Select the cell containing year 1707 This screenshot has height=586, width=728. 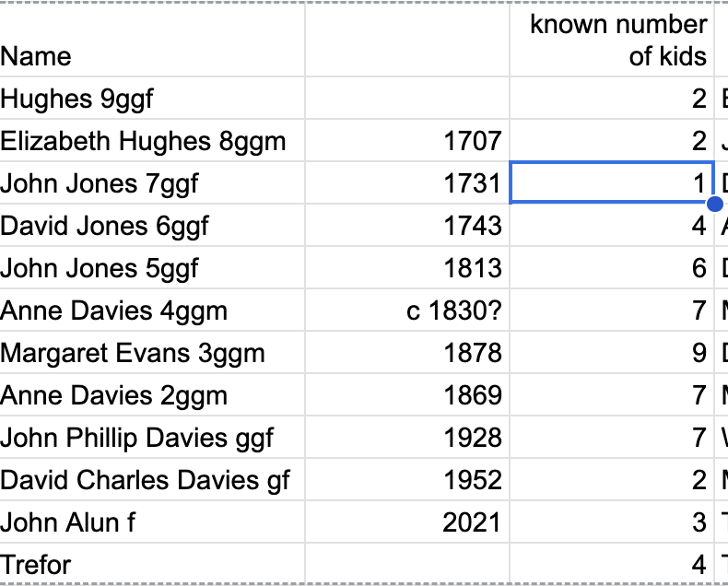point(406,141)
